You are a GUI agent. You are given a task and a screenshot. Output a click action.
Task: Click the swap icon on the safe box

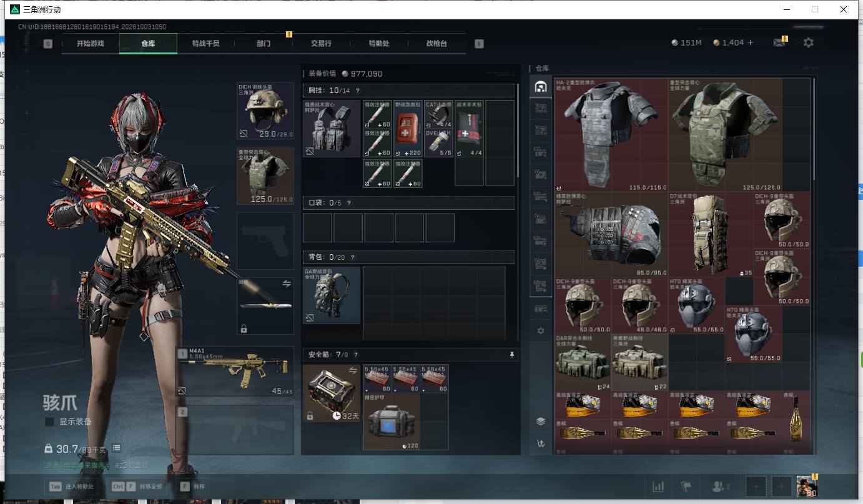pos(353,370)
